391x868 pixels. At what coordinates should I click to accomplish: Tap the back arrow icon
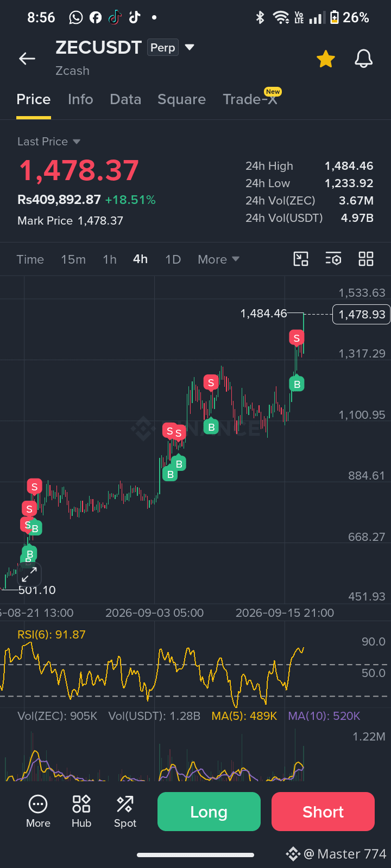[27, 59]
